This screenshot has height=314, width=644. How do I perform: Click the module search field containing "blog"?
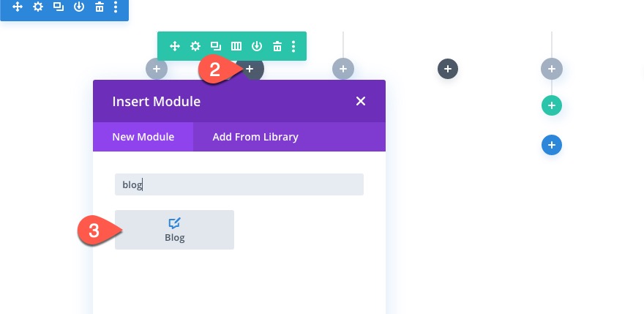point(239,184)
